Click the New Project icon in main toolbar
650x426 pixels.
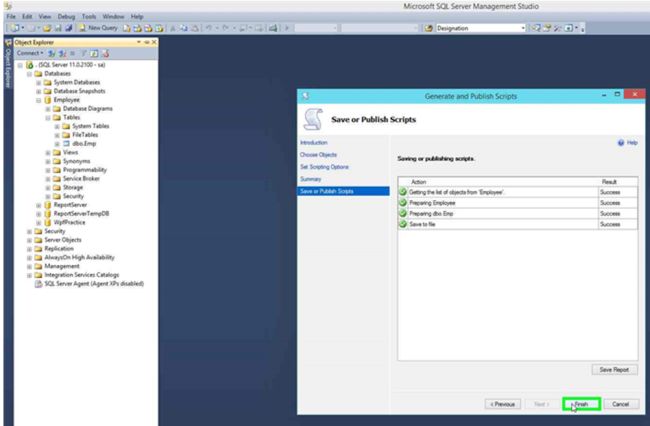coord(15,28)
